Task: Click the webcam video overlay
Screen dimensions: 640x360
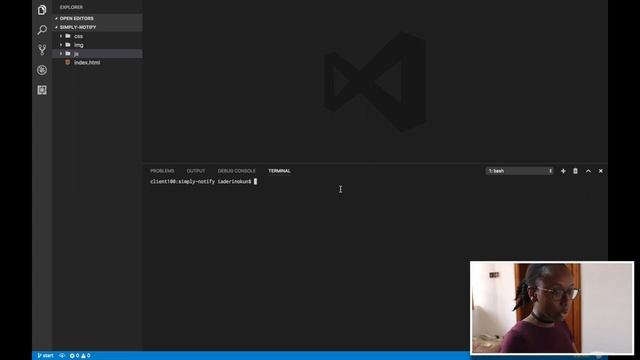Action: click(552, 308)
